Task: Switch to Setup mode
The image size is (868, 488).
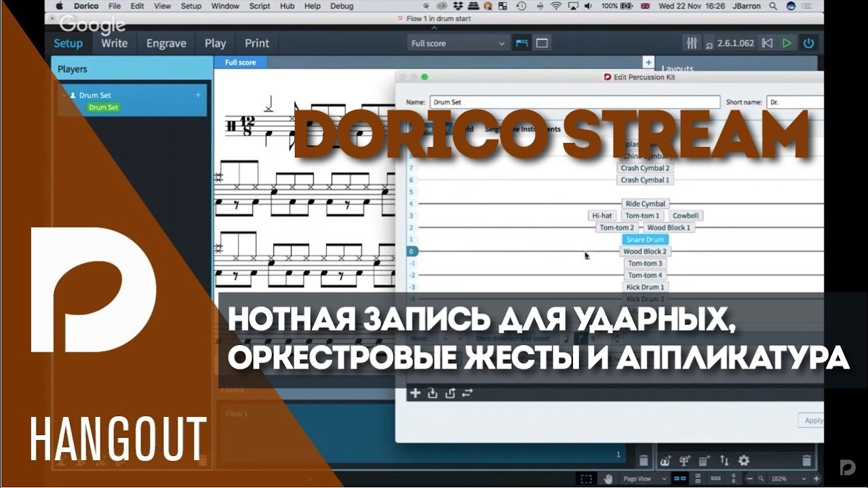Action: (x=68, y=43)
